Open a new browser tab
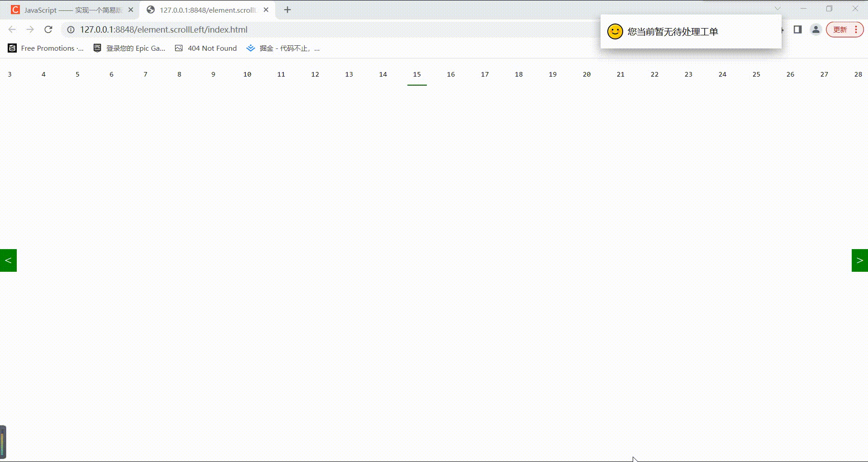This screenshot has height=462, width=868. [x=287, y=10]
